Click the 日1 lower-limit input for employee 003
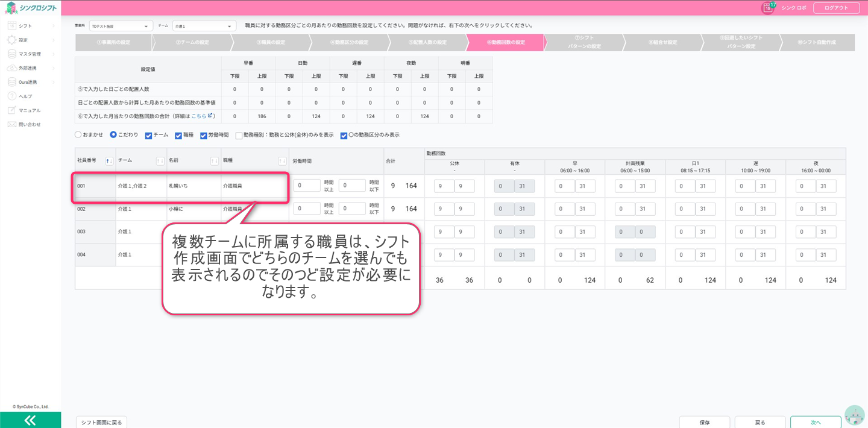Viewport: 868px width, 428px height. (x=685, y=232)
